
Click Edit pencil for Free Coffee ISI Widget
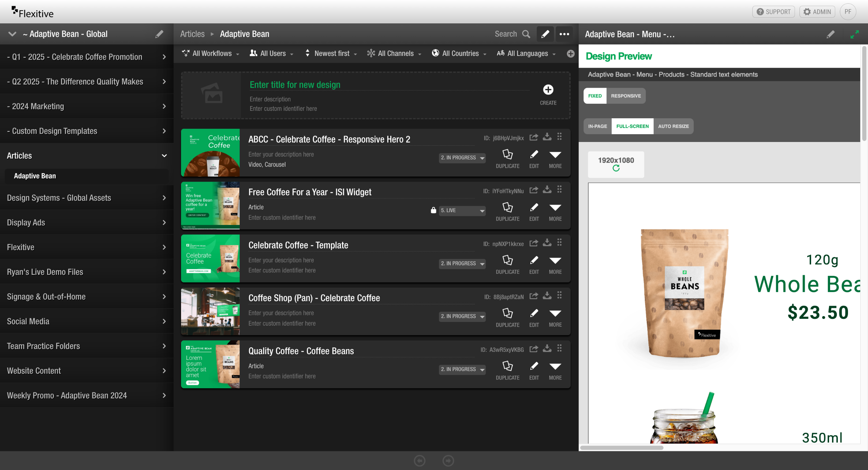[x=534, y=207]
